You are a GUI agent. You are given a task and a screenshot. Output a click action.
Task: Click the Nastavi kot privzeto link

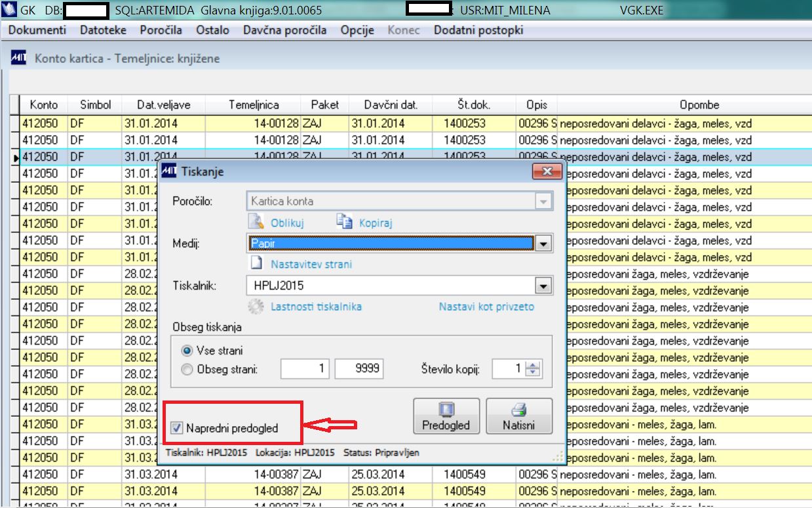coord(486,306)
